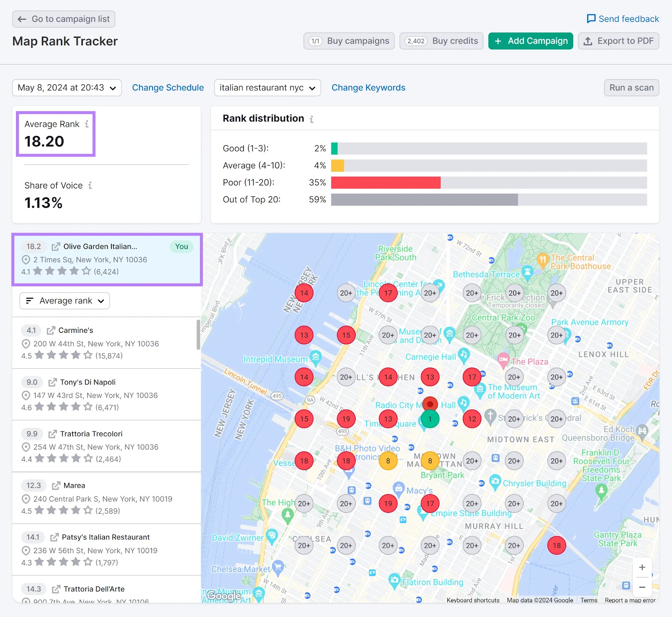The image size is (672, 617).
Task: Click the Chrysler Building map marker
Action: (496, 481)
